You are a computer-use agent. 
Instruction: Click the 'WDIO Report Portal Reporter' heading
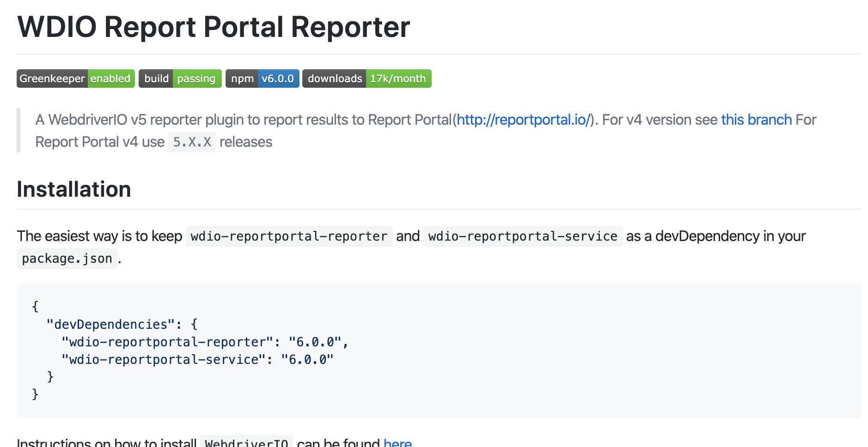[x=214, y=27]
